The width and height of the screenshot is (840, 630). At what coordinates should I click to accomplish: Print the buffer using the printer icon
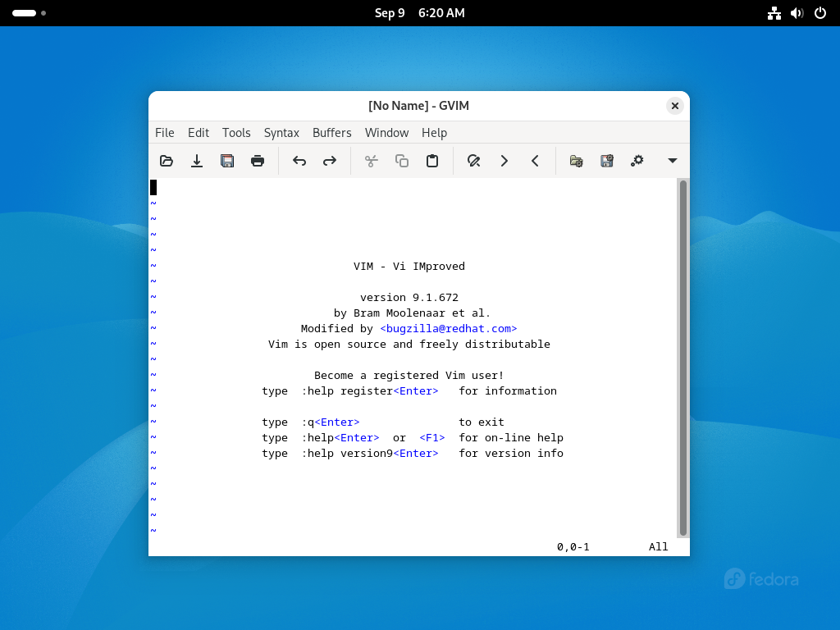(x=258, y=161)
